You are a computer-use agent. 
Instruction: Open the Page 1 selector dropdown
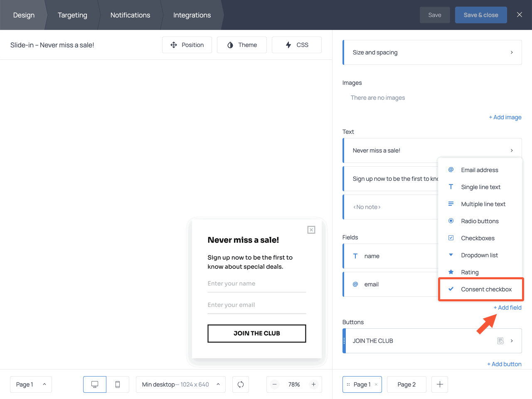[31, 384]
